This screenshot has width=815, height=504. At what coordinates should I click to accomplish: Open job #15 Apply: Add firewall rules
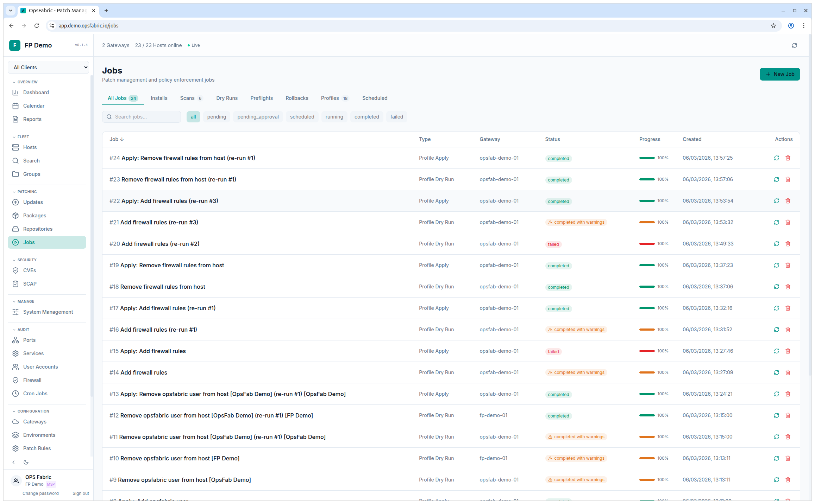pyautogui.click(x=153, y=351)
